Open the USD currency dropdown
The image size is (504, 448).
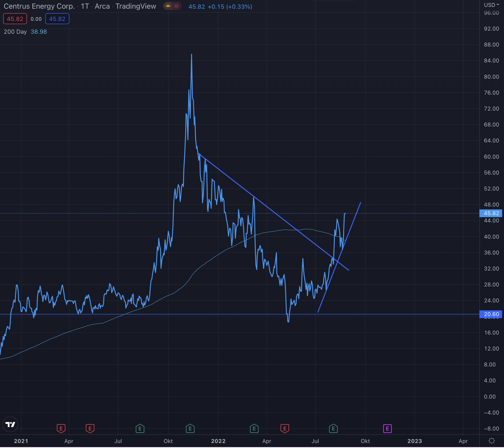pyautogui.click(x=491, y=5)
